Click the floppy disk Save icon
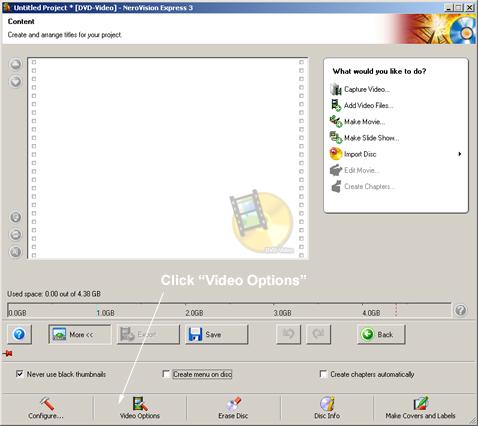Image resolution: width=478 pixels, height=426 pixels. 195,334
